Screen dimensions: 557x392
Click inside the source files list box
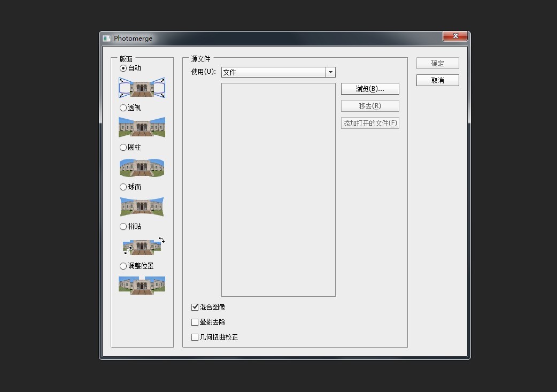click(x=278, y=190)
